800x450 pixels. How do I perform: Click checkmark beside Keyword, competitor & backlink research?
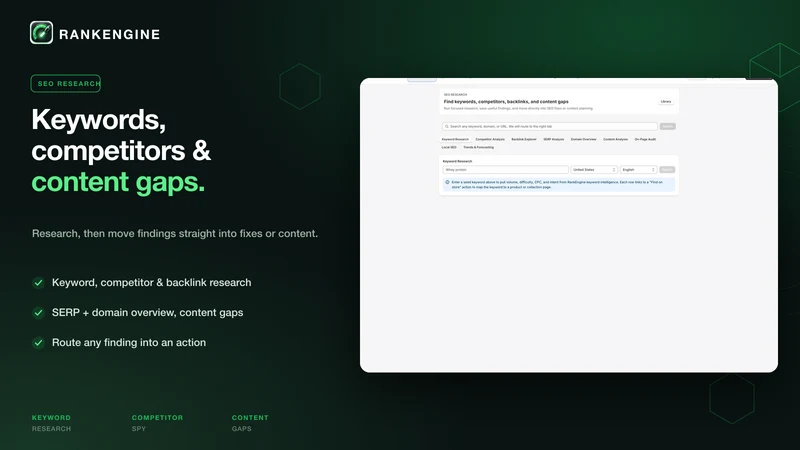(x=38, y=283)
